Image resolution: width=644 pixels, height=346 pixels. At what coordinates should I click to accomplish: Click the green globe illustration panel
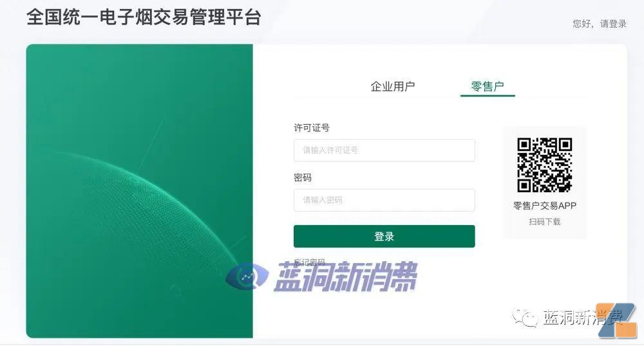(139, 191)
